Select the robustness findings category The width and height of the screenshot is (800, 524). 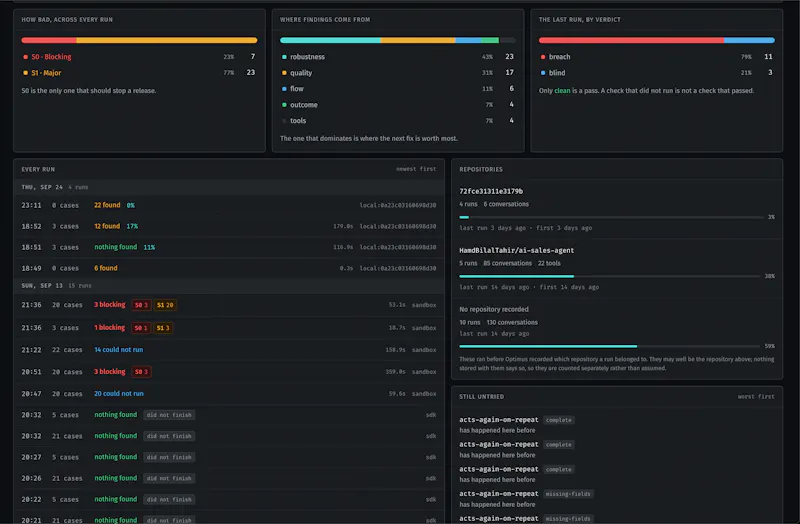click(x=397, y=57)
